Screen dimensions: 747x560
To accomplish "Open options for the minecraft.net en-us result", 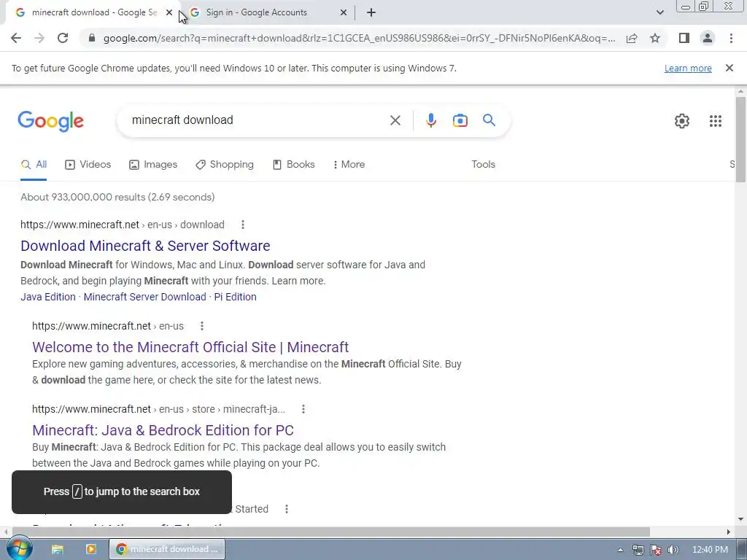I will pyautogui.click(x=202, y=326).
